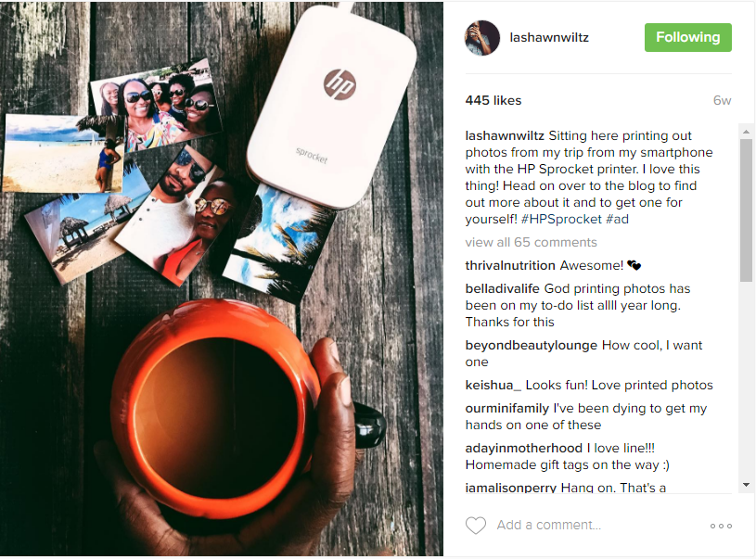Screen dimensions: 756x559
Task: Open lashawnwiltz username in header
Action: pyautogui.click(x=549, y=38)
